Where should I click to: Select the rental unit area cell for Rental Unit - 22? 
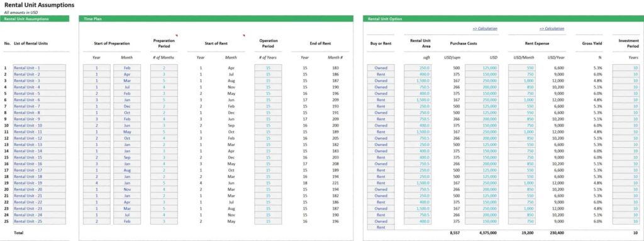pos(418,202)
